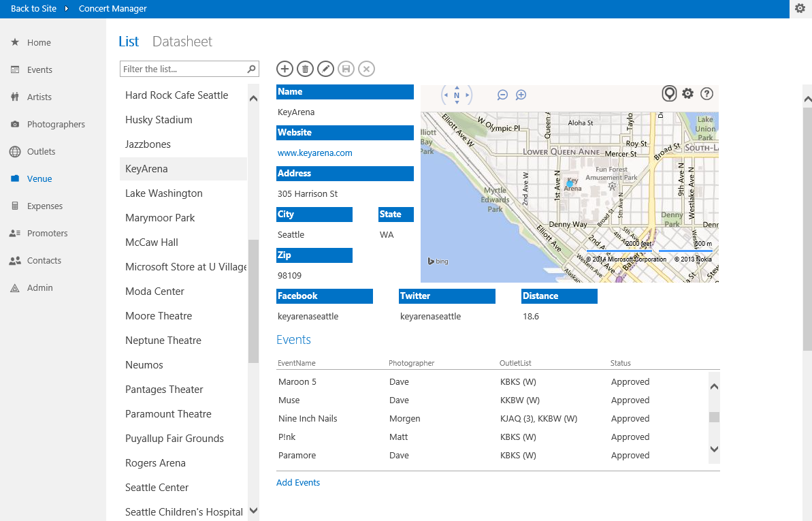This screenshot has width=812, height=521.
Task: Select Husky Stadium in venue list
Action: (x=183, y=120)
